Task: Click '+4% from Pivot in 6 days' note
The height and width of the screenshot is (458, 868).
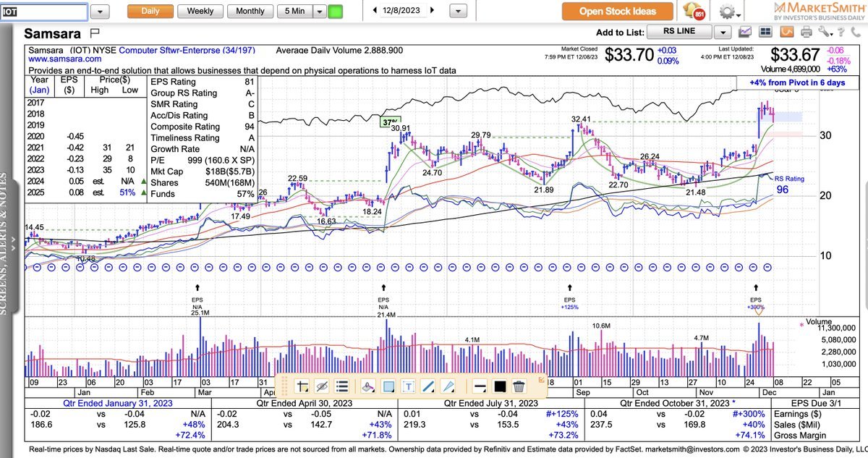Action: click(797, 82)
